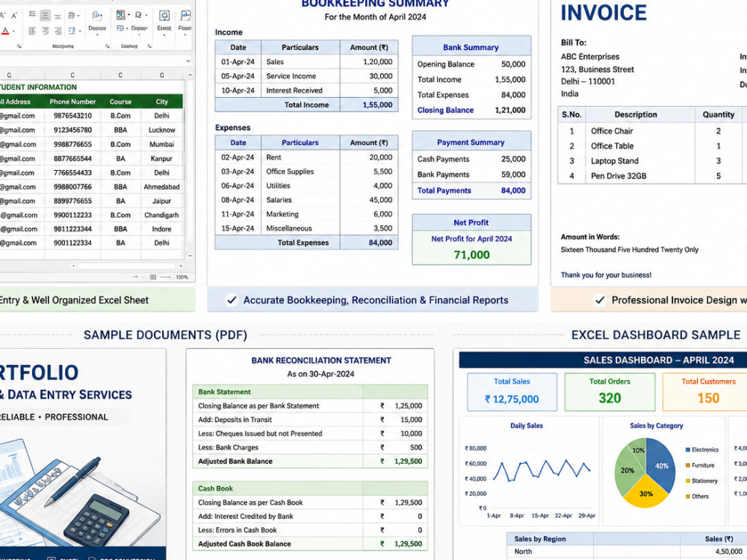Open the merge cells dropdown arrow

pos(80,31)
